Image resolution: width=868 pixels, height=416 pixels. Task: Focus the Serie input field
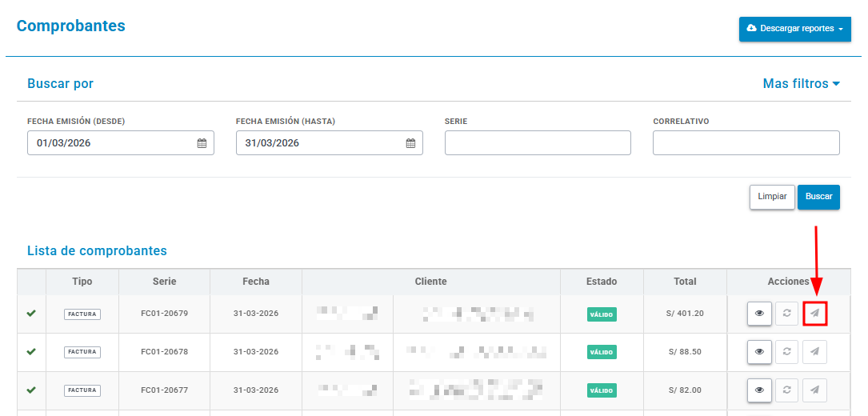click(538, 143)
